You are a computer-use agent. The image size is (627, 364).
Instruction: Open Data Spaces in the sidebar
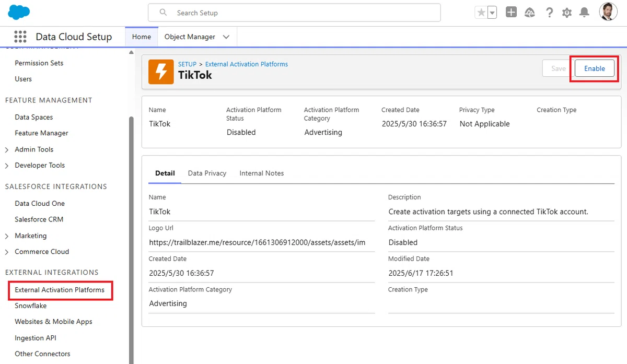(34, 118)
